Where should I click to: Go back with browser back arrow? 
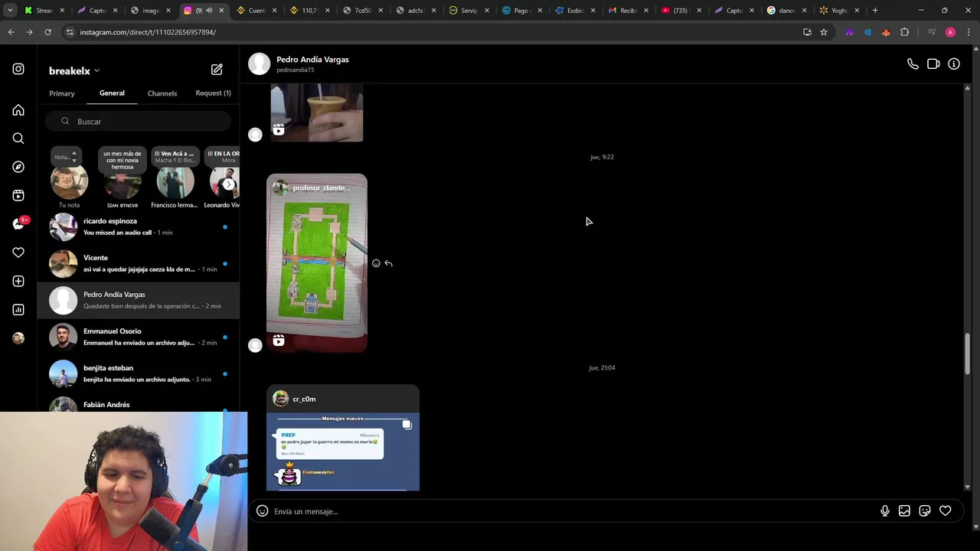click(11, 32)
